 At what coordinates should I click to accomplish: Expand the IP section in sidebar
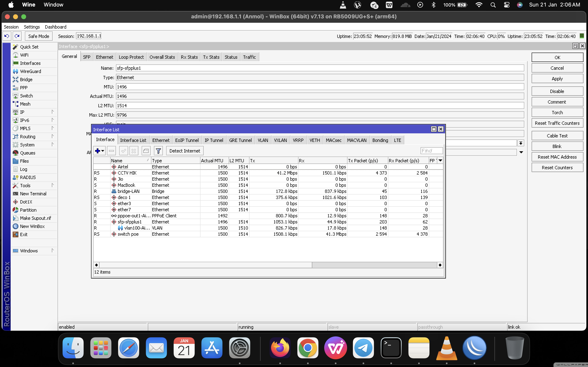click(x=52, y=112)
